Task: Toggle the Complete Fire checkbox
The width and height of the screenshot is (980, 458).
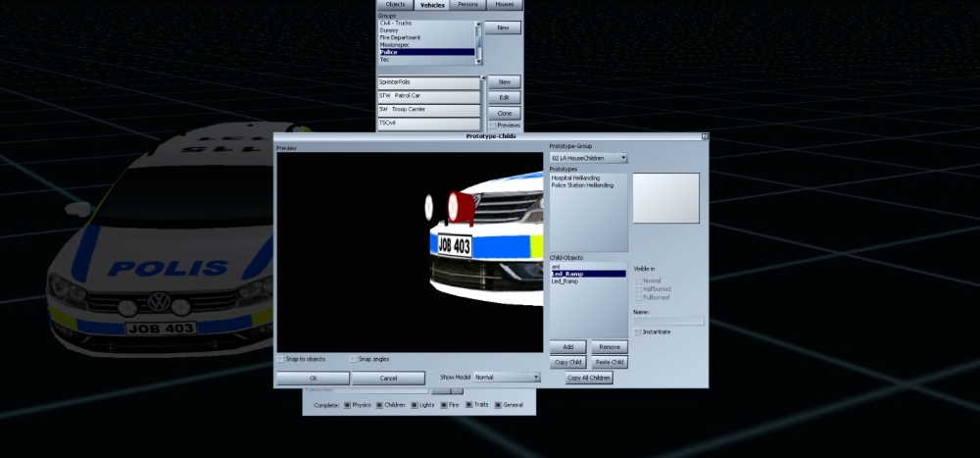Action: coord(444,405)
